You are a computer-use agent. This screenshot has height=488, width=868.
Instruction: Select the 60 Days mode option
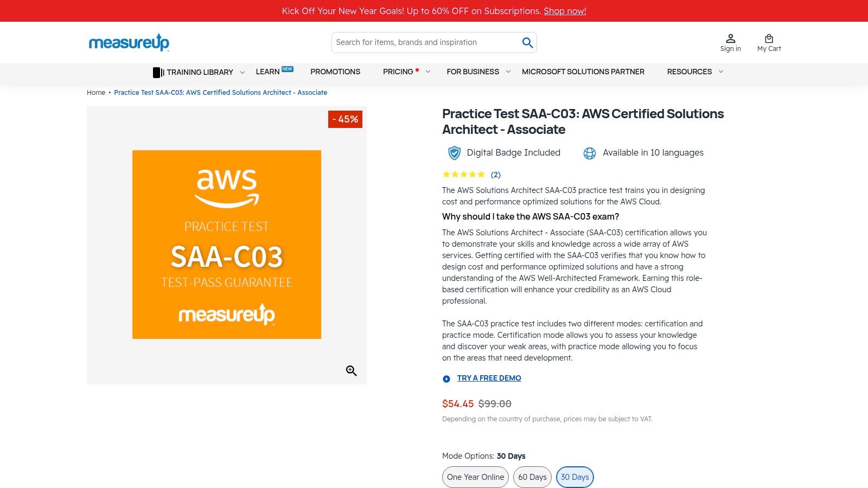(532, 477)
